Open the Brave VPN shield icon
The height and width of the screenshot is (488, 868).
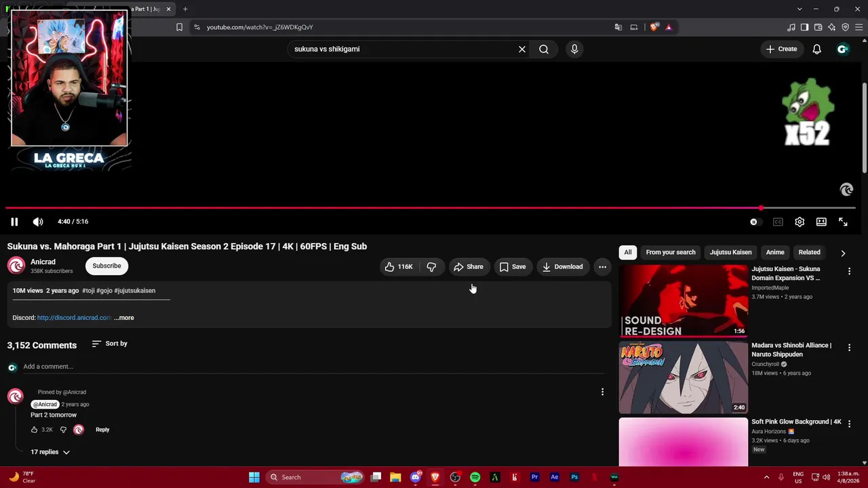846,27
